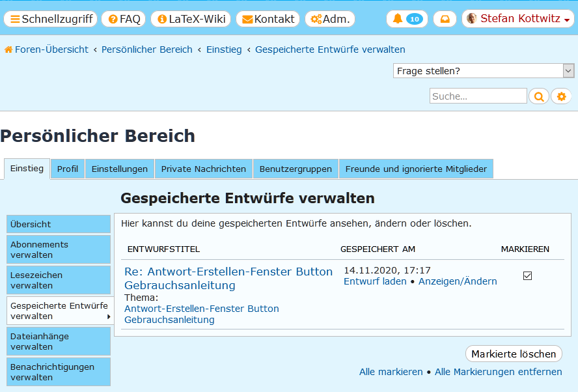
Task: Click Stefan Kottwitz's avatar image
Action: coord(472,19)
